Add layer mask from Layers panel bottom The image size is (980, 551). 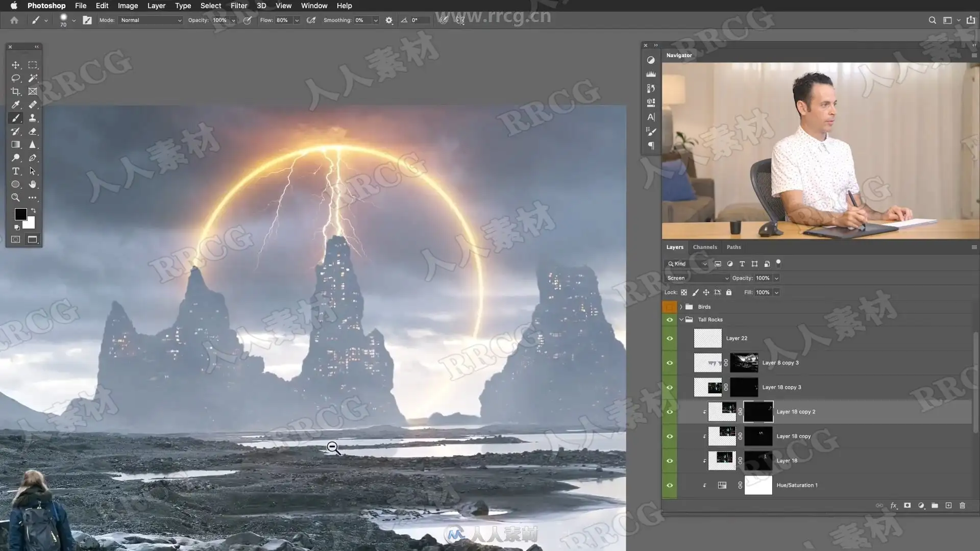[907, 506]
